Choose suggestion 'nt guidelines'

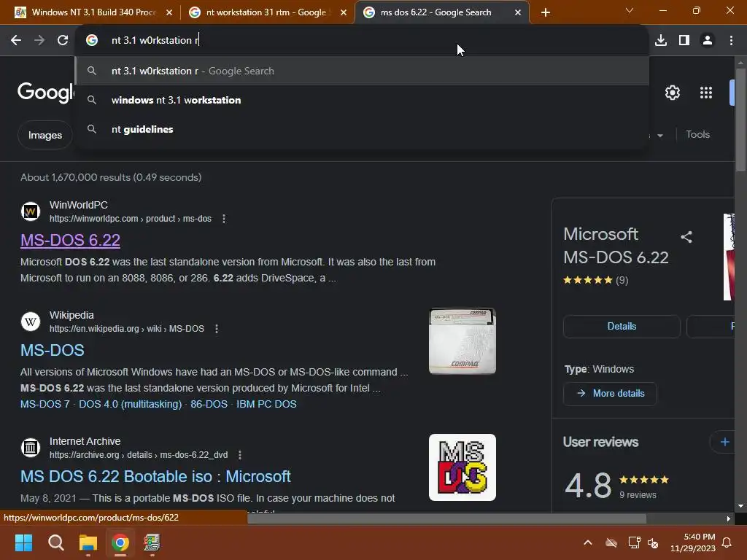[362, 129]
